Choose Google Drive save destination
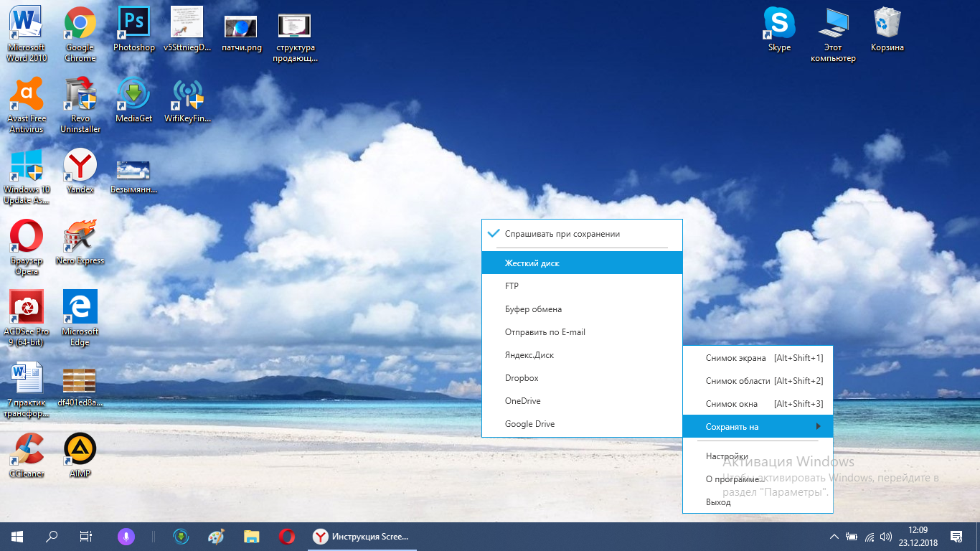Image resolution: width=980 pixels, height=551 pixels. tap(582, 423)
